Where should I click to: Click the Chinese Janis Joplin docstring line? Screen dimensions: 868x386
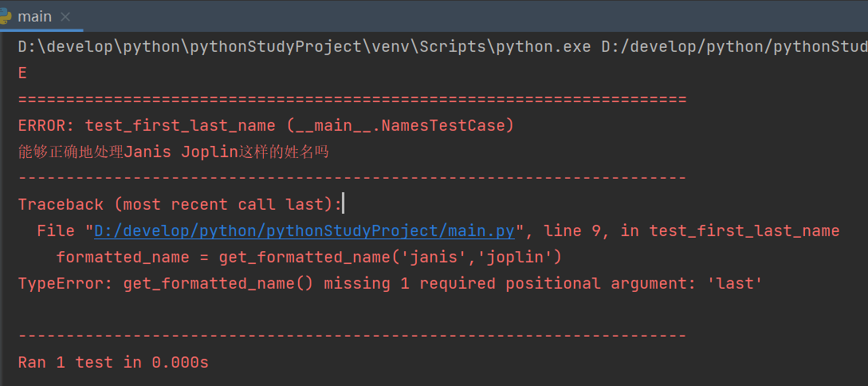[x=174, y=152]
